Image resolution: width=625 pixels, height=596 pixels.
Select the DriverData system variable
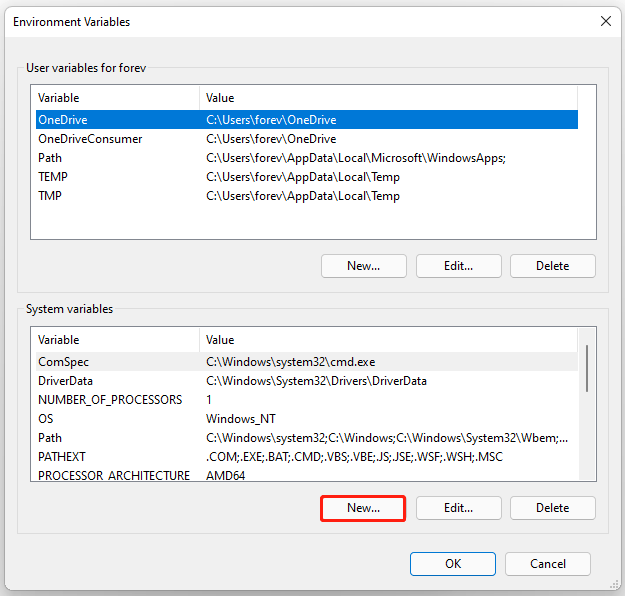point(307,381)
